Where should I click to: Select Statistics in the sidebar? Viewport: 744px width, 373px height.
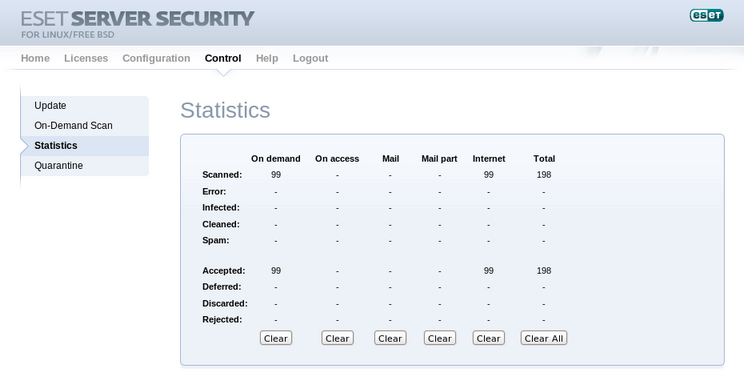click(85, 146)
